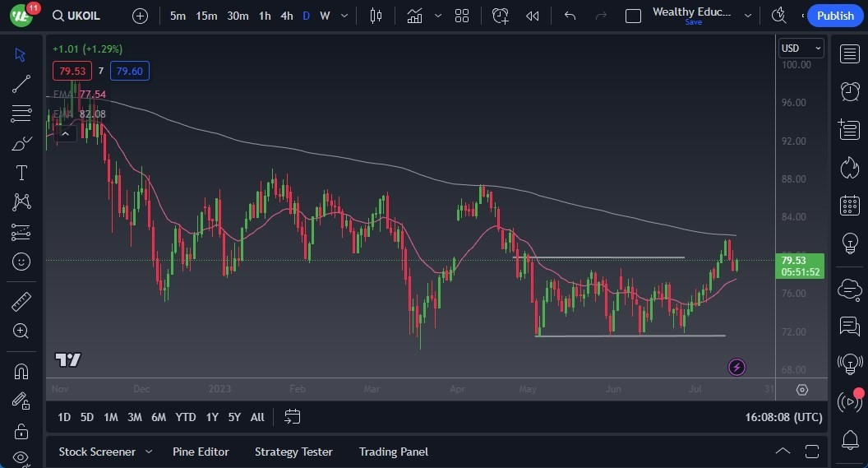Screen dimensions: 868x468
Task: Select the trend line drawing tool
Action: point(21,83)
